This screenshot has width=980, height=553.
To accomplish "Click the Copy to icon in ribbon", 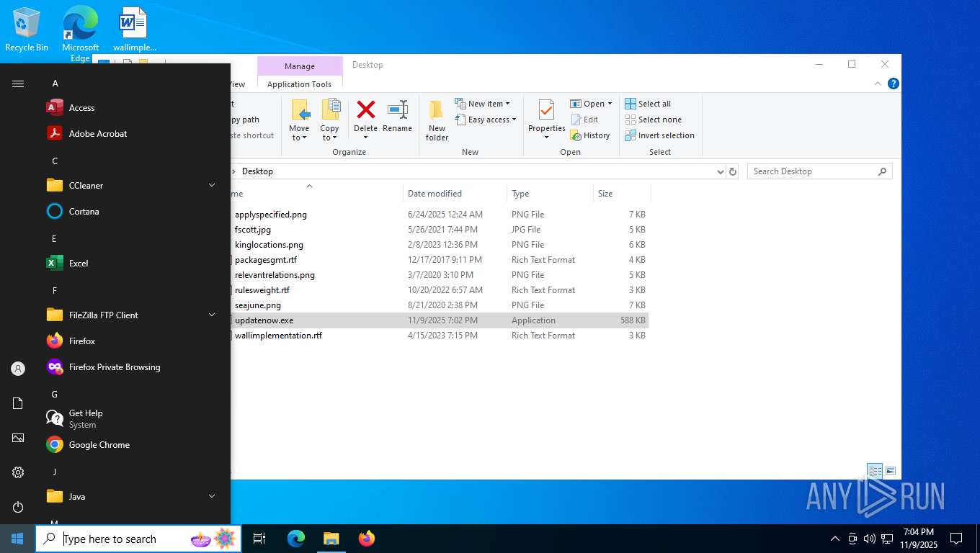I will 330,110.
